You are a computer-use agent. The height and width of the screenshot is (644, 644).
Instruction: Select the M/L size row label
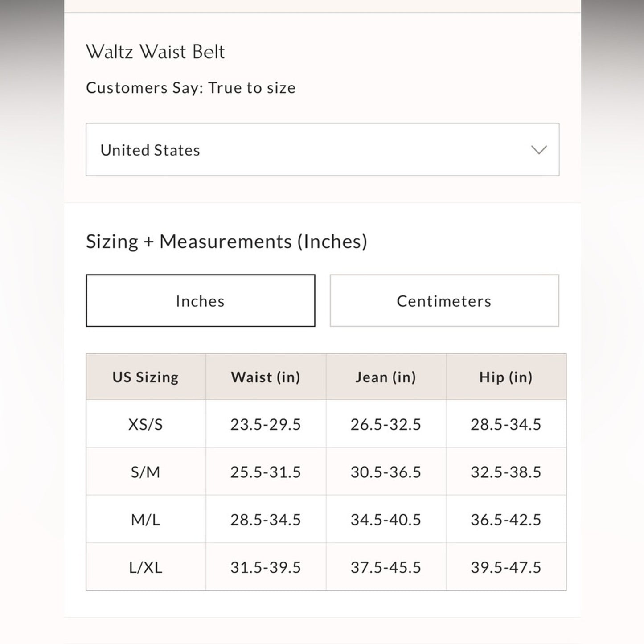click(146, 520)
